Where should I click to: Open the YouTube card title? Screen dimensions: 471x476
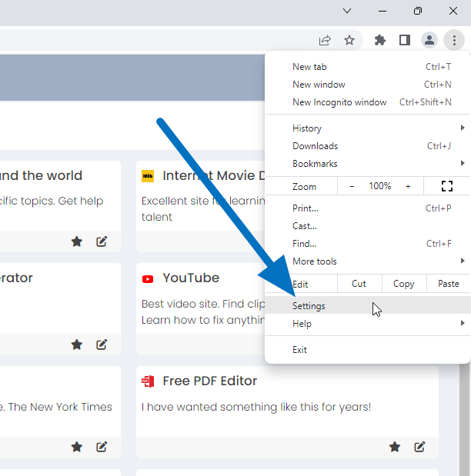(x=191, y=278)
